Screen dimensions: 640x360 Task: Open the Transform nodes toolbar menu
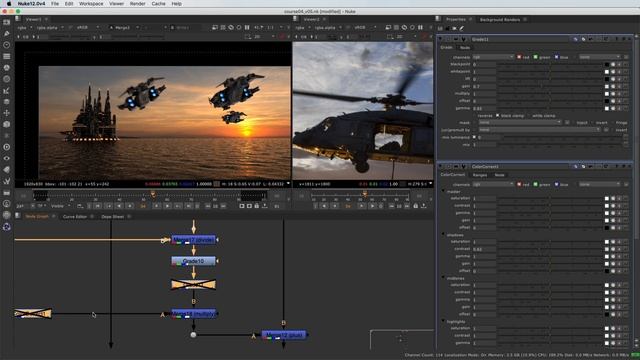tap(7, 113)
